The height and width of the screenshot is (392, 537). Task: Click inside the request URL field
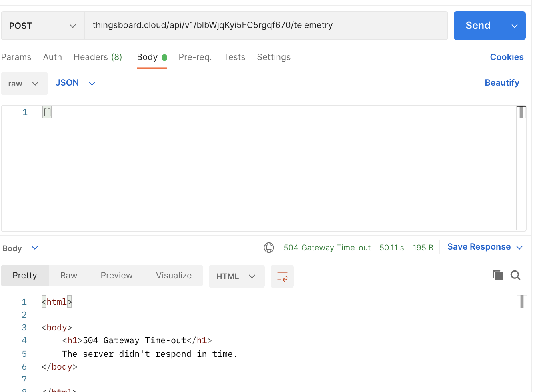(266, 25)
